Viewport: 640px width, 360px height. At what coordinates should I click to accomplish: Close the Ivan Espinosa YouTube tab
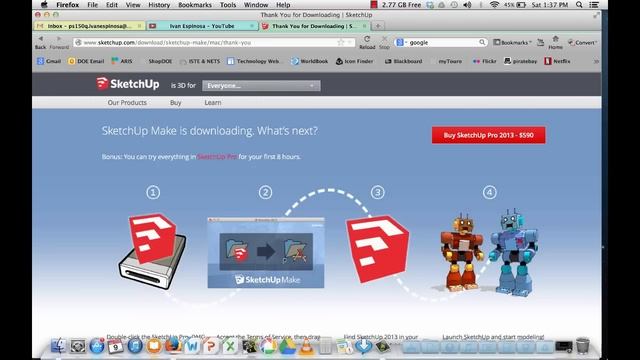[252, 26]
